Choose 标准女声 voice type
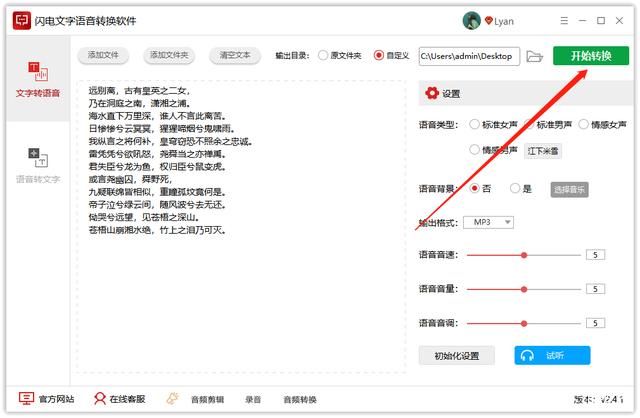640x418 pixels. point(474,124)
